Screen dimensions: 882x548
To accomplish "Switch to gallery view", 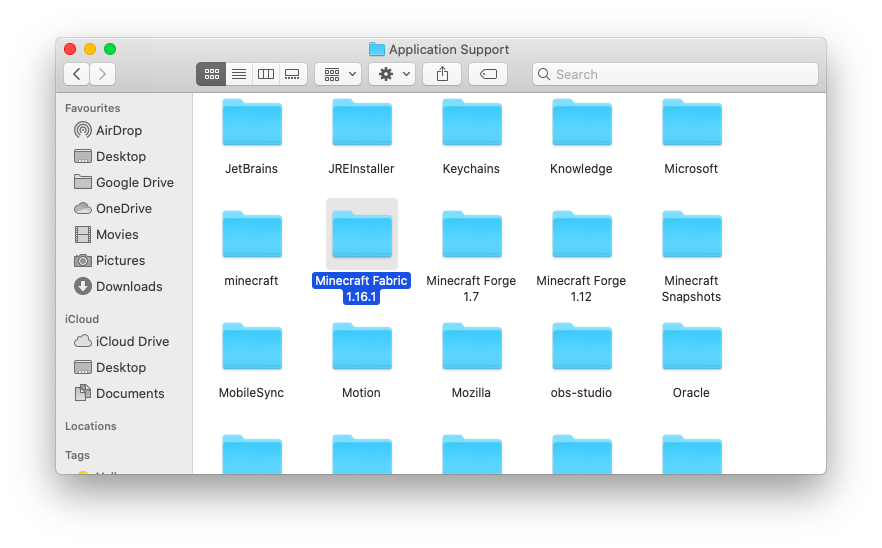I will (x=292, y=74).
